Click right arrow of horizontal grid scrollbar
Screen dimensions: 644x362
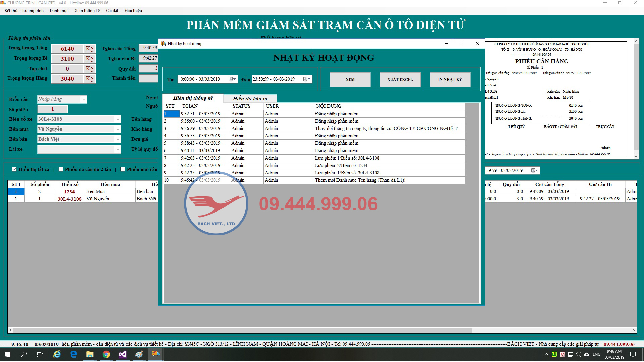tap(634, 330)
